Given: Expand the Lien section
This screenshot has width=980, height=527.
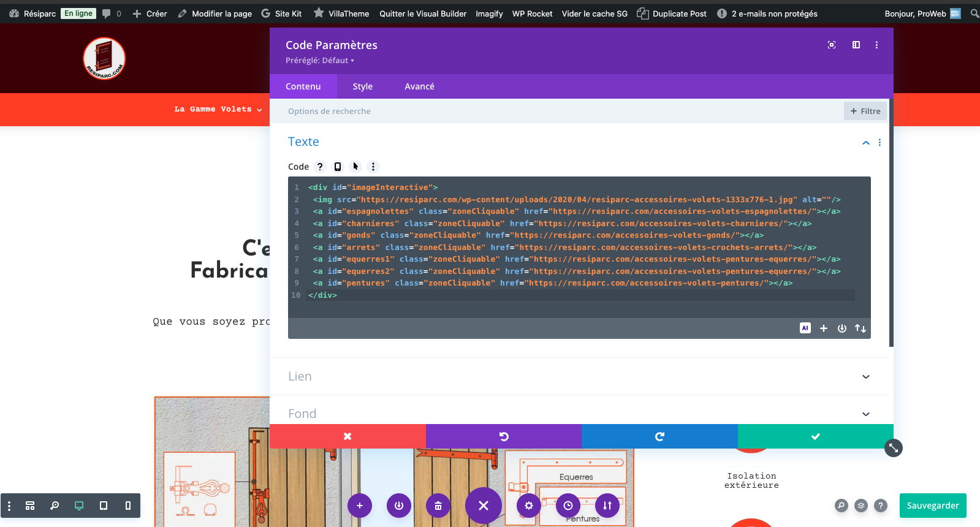Looking at the screenshot, I should tap(579, 376).
